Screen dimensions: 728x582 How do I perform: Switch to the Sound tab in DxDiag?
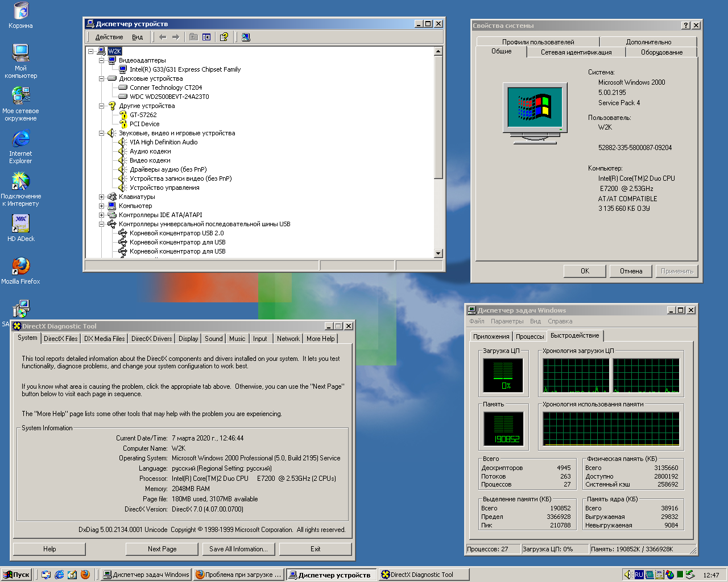pos(214,339)
